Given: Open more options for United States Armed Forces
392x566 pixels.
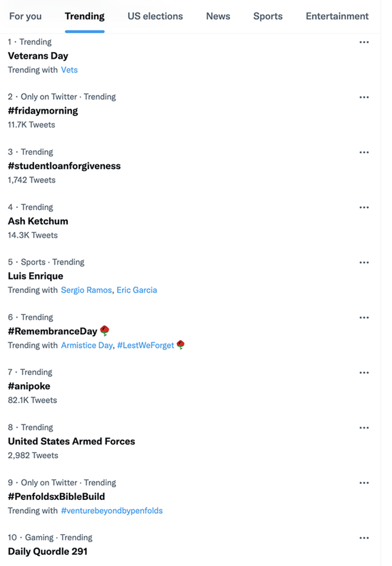Looking at the screenshot, I should point(364,428).
